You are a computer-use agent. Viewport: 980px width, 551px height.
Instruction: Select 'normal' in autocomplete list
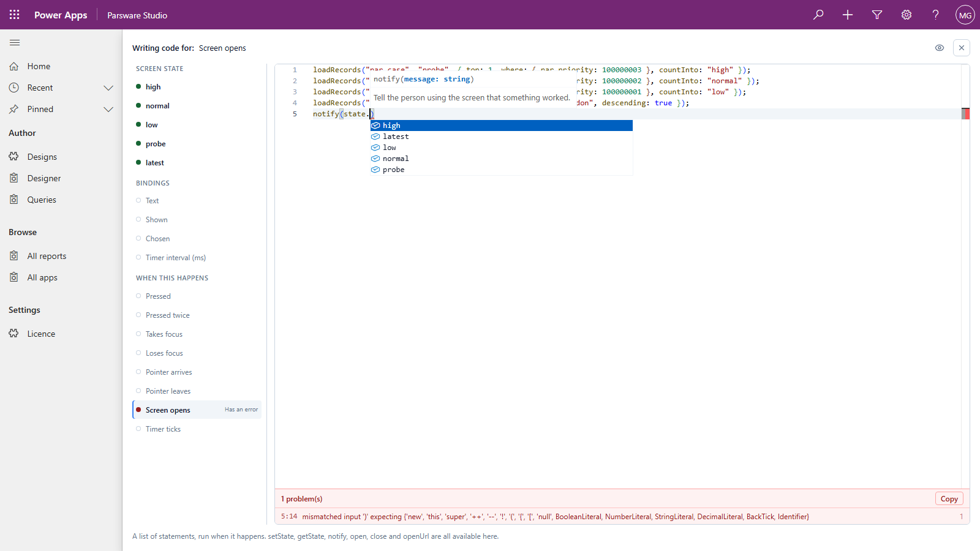click(x=502, y=159)
